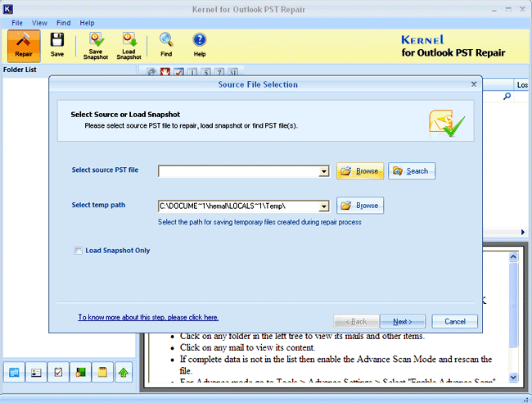Click the disabled Back button

pos(356,321)
